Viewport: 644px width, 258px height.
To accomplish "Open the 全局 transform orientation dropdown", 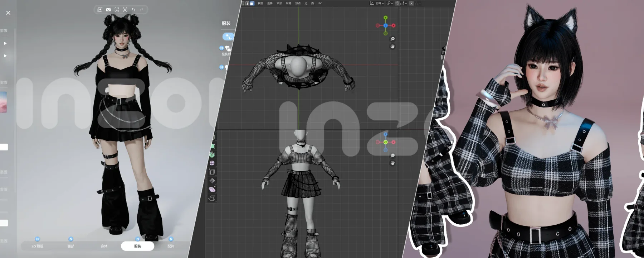I will point(377,3).
